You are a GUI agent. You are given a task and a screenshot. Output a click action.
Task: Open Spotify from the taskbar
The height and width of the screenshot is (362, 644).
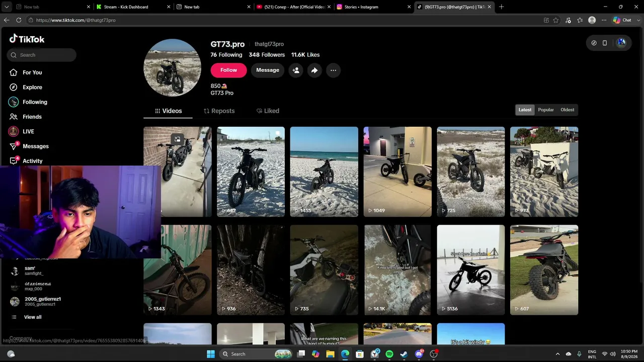(389, 354)
